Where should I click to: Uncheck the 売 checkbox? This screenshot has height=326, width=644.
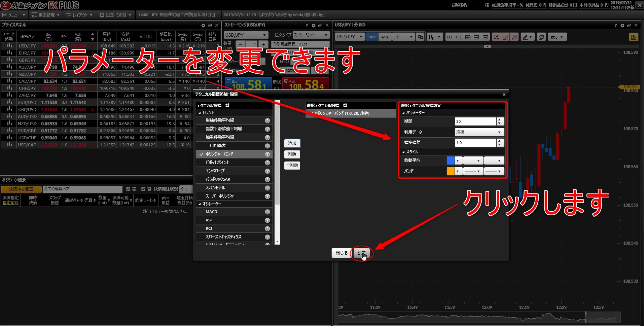[128, 189]
